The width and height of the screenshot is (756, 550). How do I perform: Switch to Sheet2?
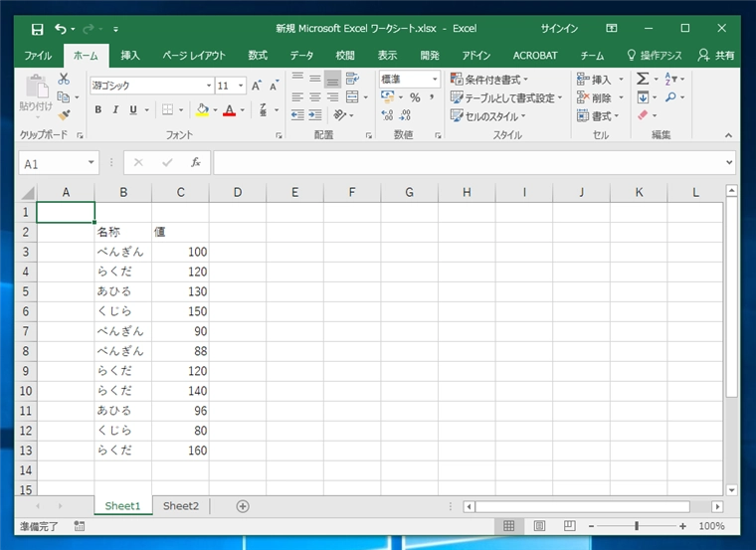point(181,505)
